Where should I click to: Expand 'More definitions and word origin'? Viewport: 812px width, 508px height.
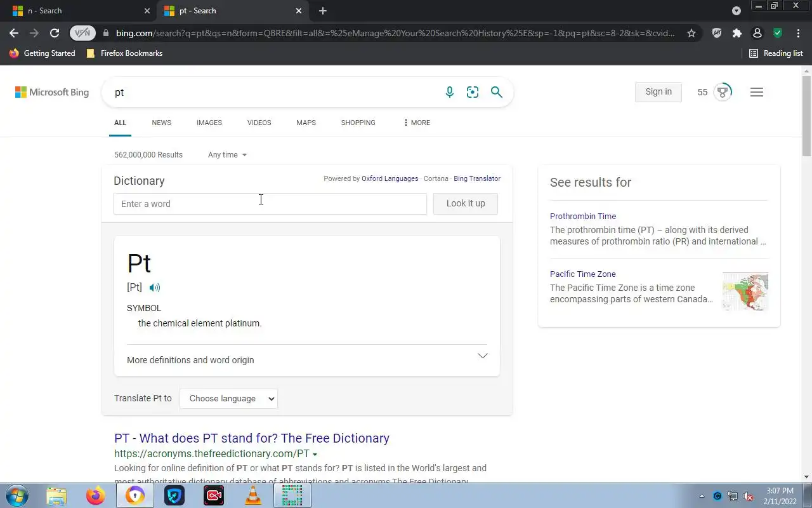[x=307, y=359]
